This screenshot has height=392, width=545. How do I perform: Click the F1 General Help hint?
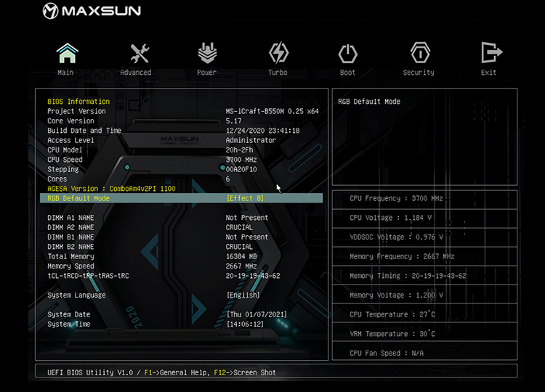point(176,372)
